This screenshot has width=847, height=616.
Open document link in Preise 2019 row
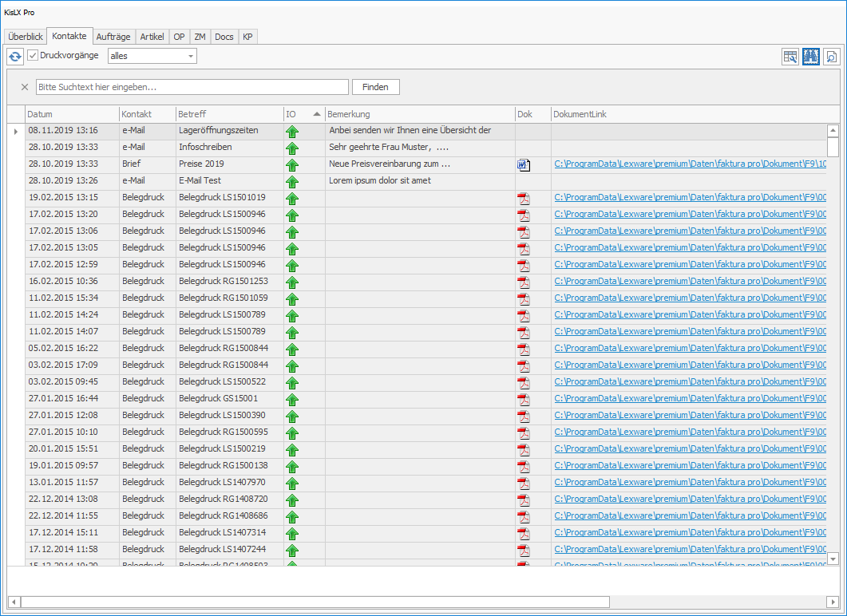click(690, 164)
